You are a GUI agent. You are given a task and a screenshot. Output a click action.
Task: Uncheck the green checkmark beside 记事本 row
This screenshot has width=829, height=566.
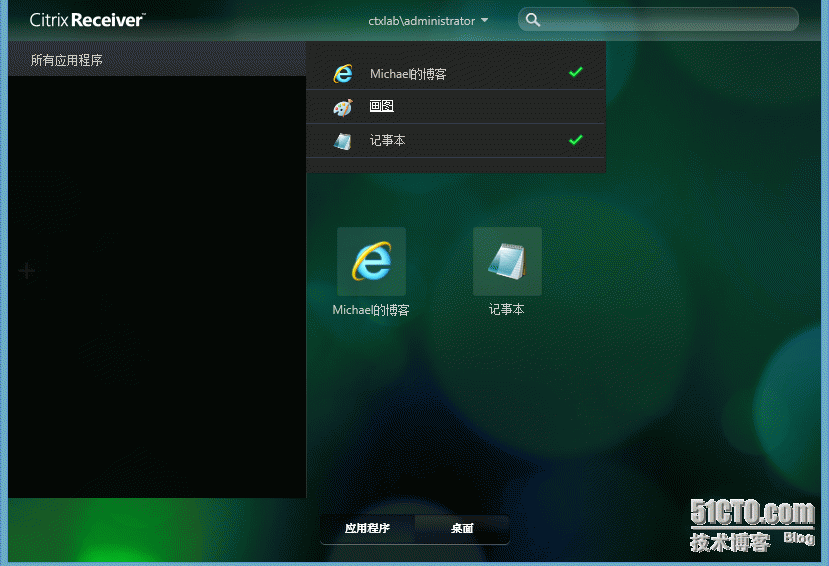point(576,140)
